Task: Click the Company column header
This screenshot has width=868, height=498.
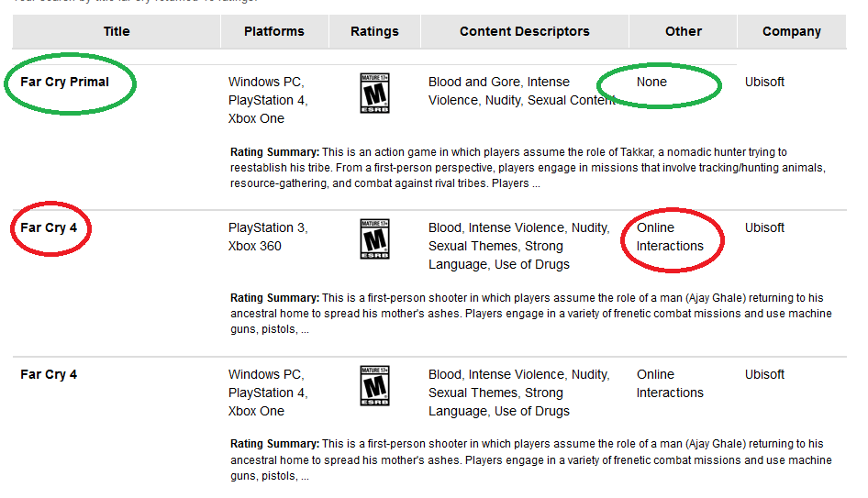Action: pyautogui.click(x=791, y=31)
